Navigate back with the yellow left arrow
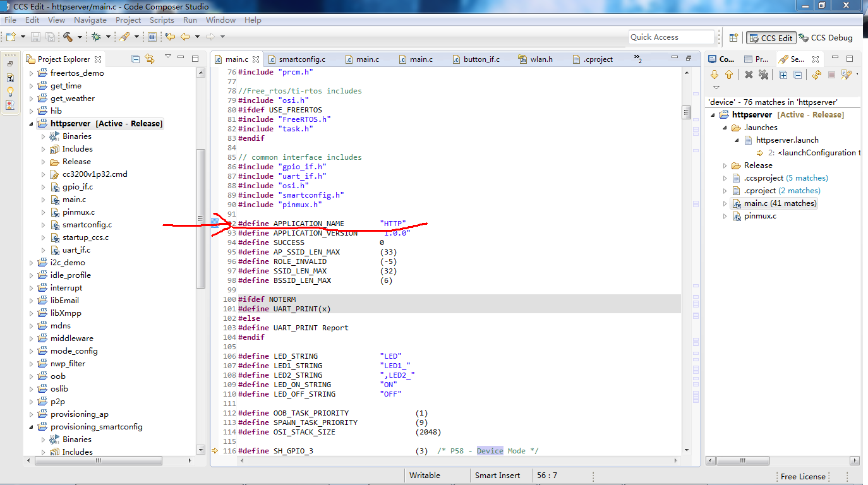The image size is (868, 485). [x=186, y=37]
